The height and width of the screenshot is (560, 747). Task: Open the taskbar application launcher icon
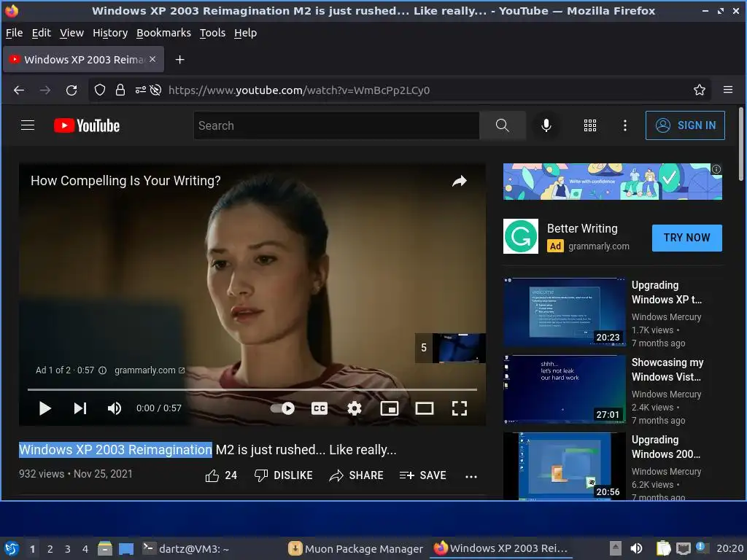(x=12, y=548)
